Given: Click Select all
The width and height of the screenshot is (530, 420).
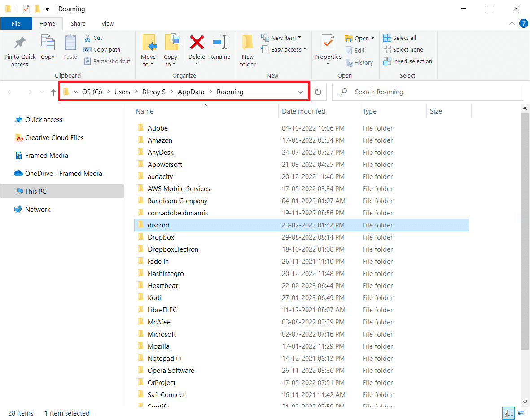Looking at the screenshot, I should (399, 38).
